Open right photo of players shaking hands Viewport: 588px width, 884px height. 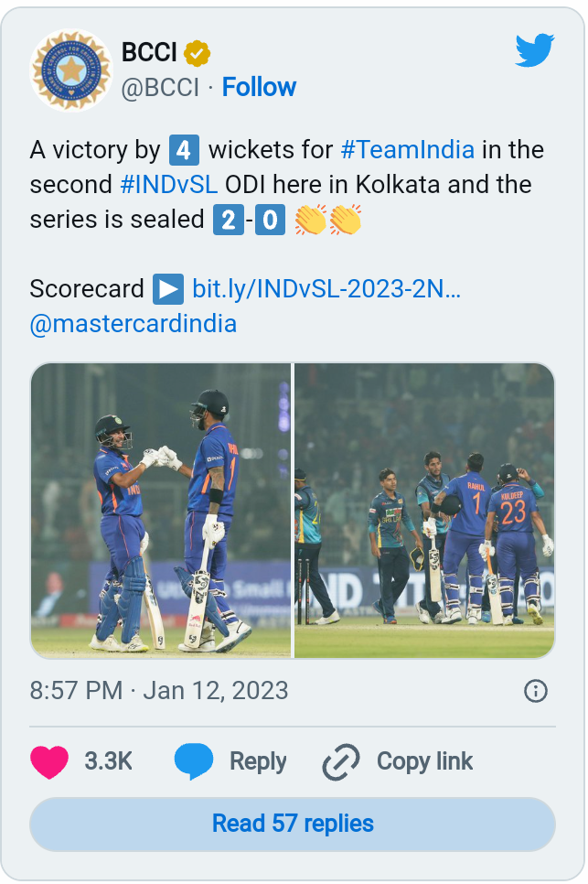coord(424,511)
